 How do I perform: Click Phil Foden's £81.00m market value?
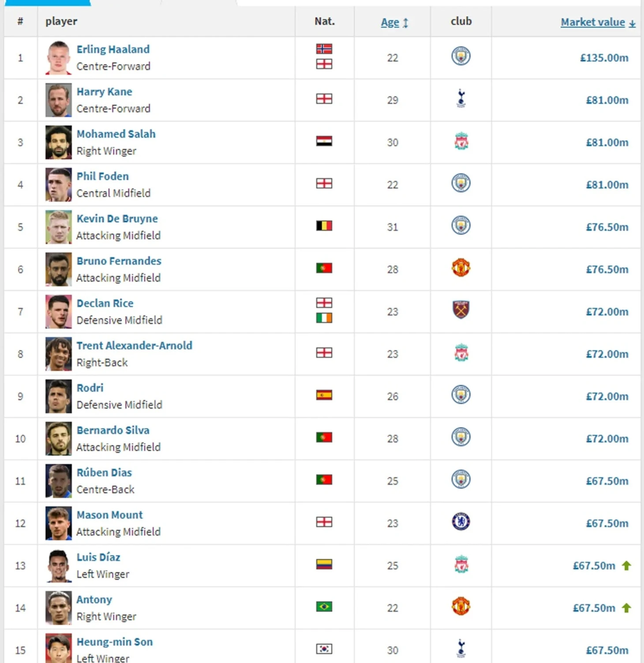(x=607, y=185)
